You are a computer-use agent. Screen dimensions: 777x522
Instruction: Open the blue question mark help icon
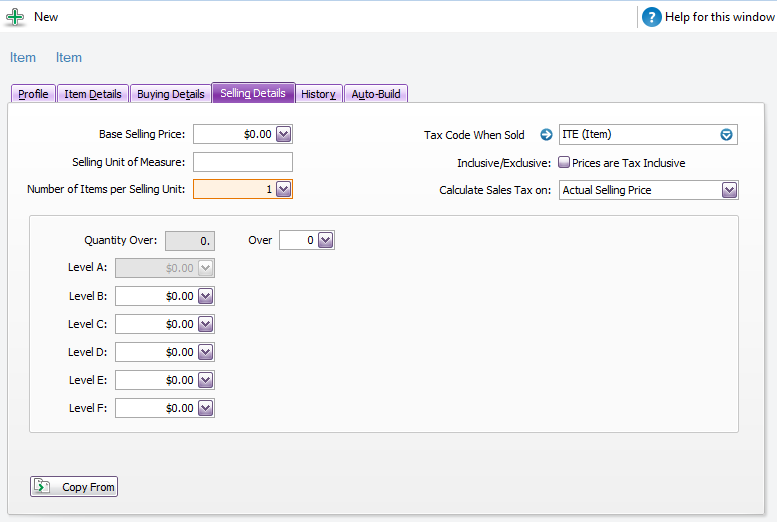click(x=652, y=17)
